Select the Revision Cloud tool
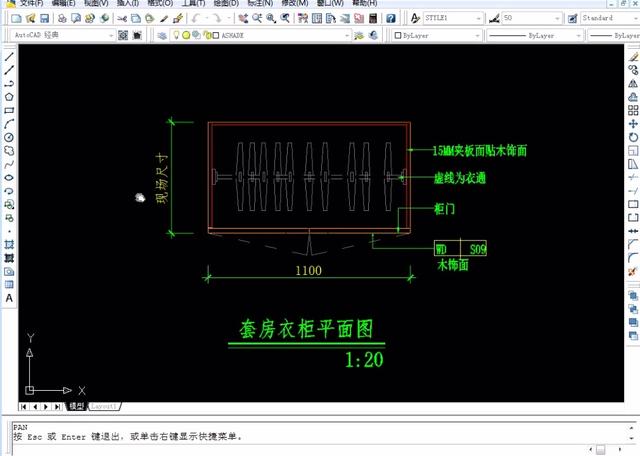 (9, 151)
